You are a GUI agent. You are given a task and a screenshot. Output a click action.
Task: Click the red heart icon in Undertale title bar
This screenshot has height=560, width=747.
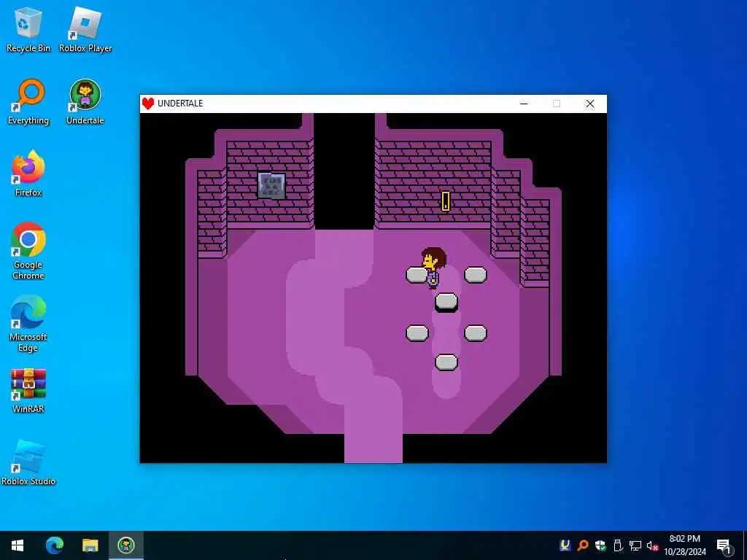coord(148,104)
